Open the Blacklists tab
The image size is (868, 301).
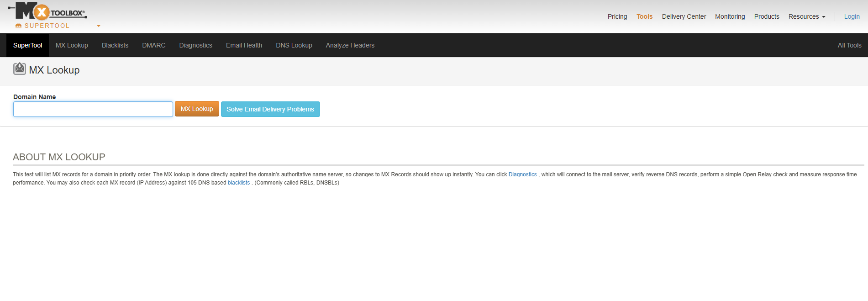click(x=115, y=45)
